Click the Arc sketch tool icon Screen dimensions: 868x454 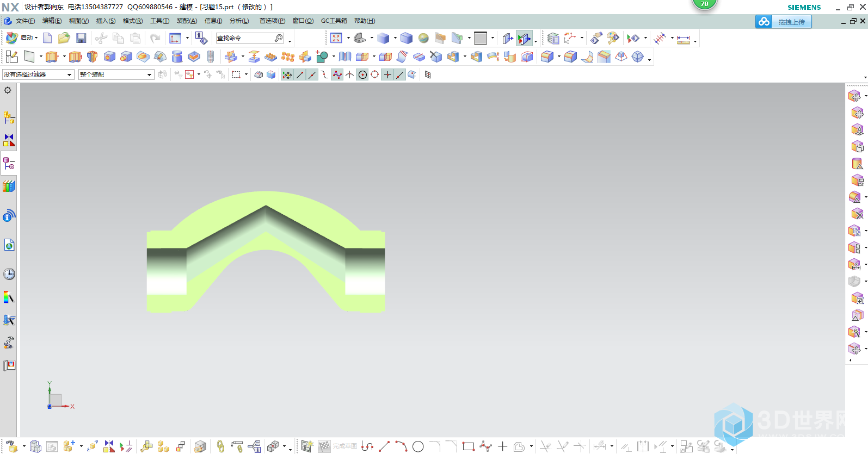click(x=401, y=446)
